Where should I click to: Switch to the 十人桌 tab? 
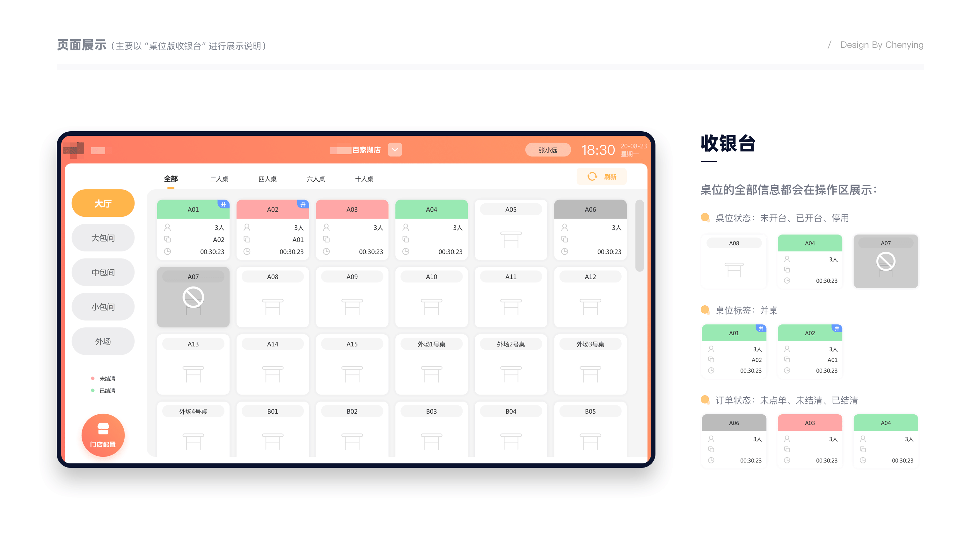coord(364,179)
